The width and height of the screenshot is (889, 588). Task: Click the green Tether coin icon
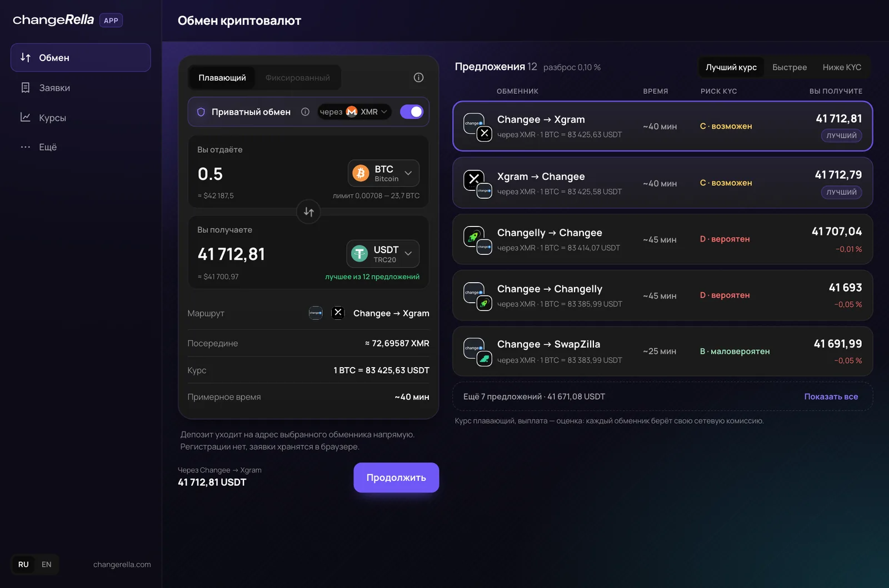pos(359,254)
